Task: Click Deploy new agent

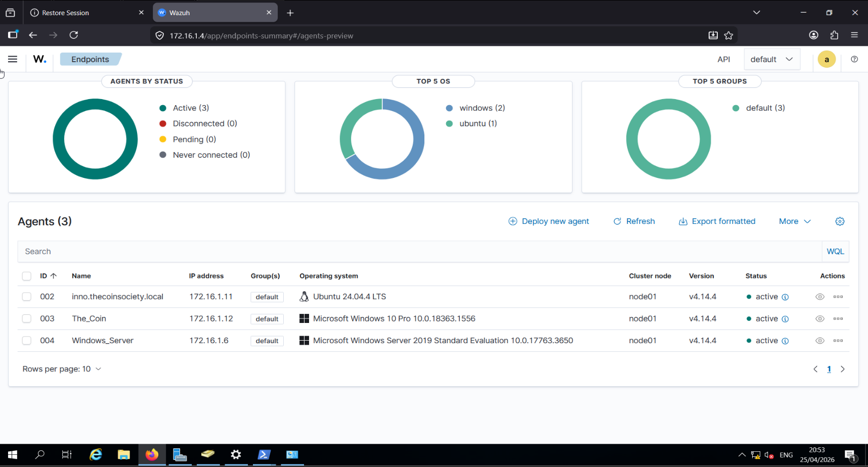Action: [549, 221]
